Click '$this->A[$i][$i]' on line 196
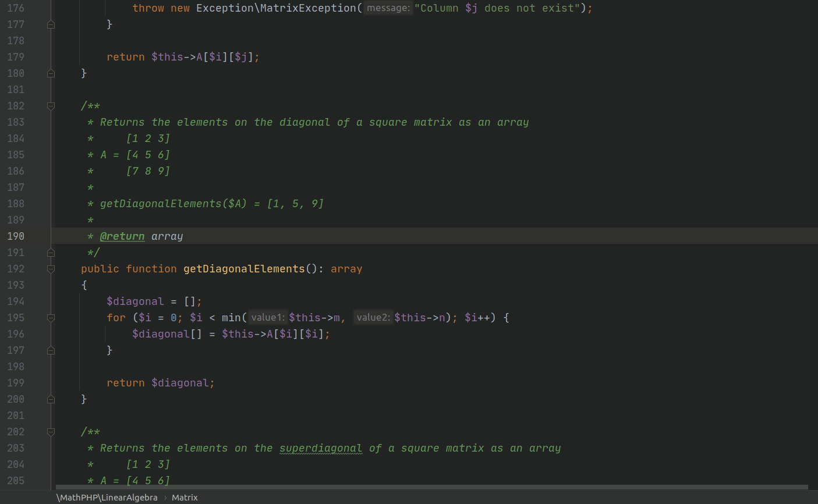Screen dimensions: 818x504 [x=273, y=334]
